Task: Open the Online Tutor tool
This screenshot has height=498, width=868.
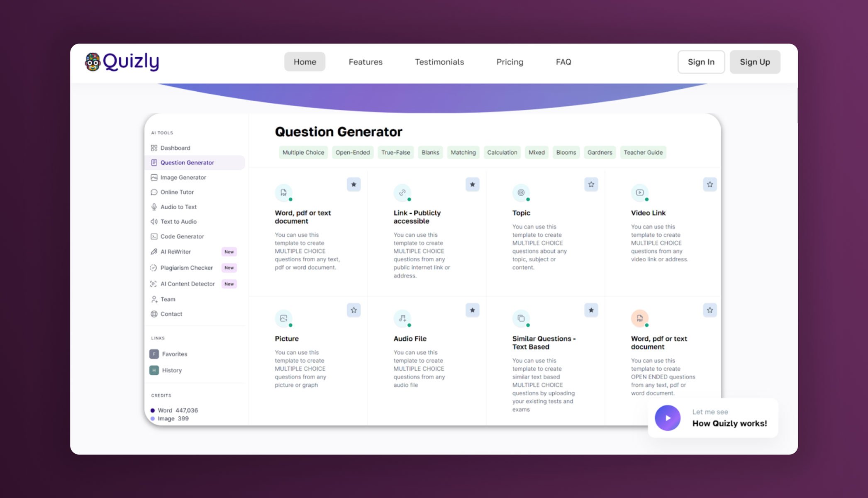Action: [178, 192]
